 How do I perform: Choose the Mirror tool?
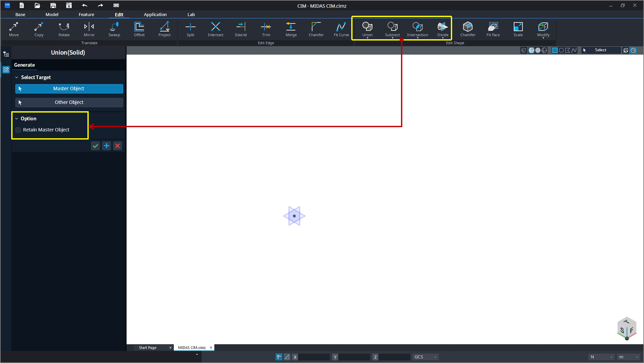click(x=89, y=29)
